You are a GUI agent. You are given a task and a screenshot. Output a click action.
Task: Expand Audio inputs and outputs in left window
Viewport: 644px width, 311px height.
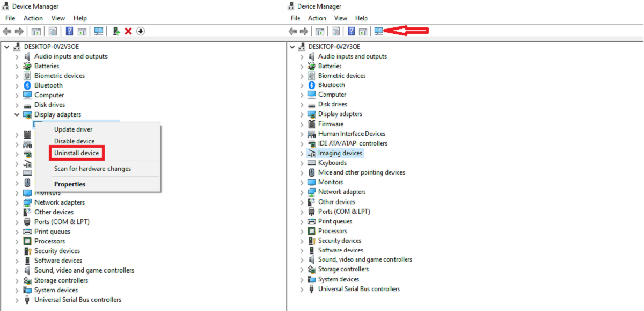(17, 56)
